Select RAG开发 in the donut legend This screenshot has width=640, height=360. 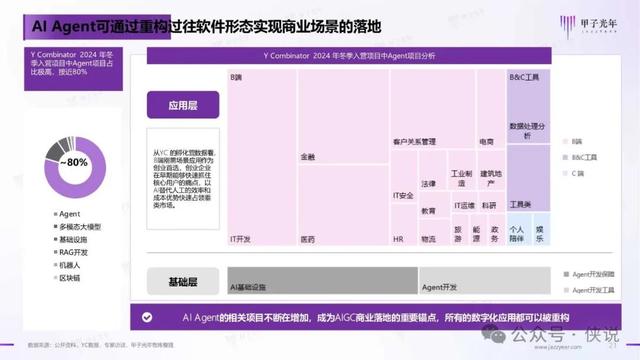click(71, 252)
